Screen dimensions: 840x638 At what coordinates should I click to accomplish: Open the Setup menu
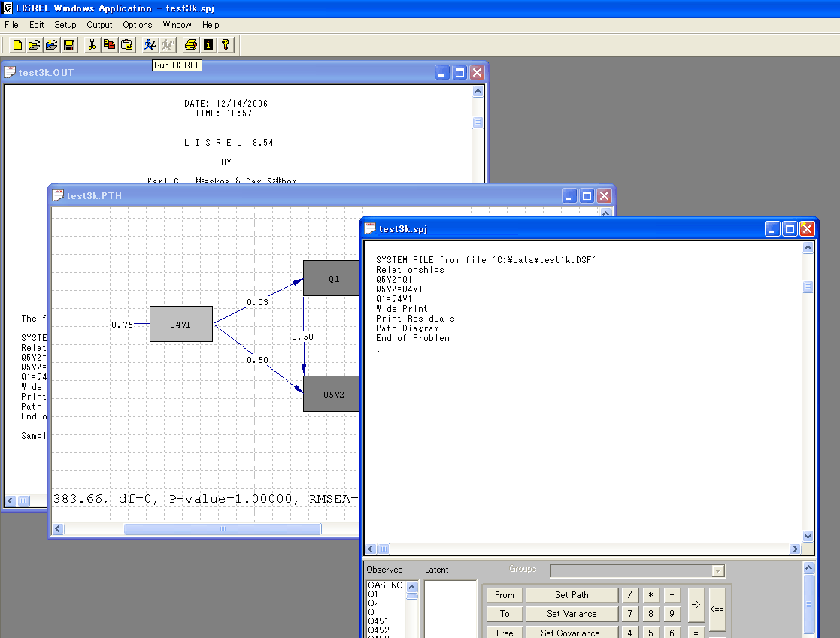(65, 25)
